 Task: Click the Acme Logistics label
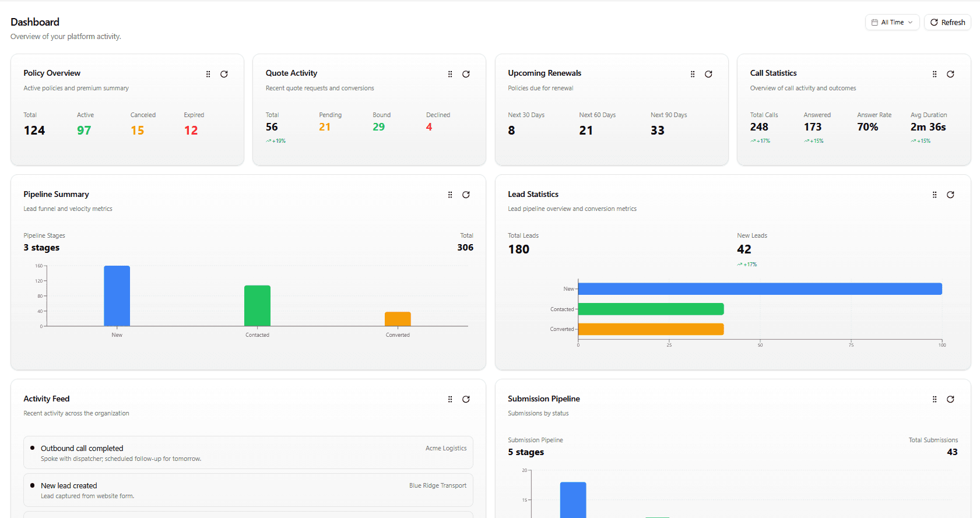(446, 448)
